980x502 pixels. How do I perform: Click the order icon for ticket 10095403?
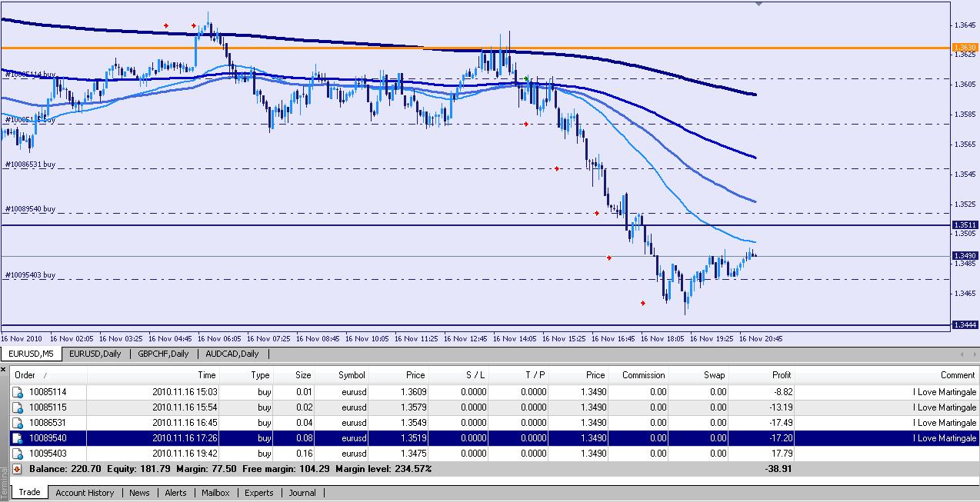[x=17, y=454]
